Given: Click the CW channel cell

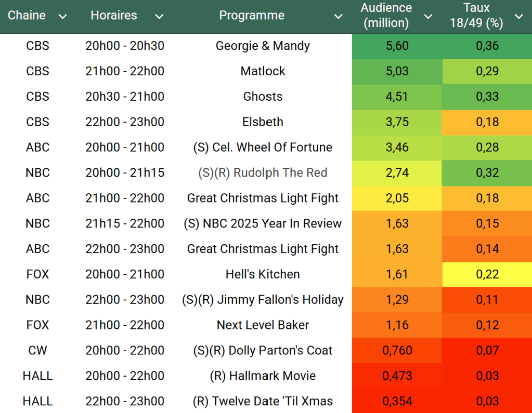Looking at the screenshot, I should [x=37, y=351].
